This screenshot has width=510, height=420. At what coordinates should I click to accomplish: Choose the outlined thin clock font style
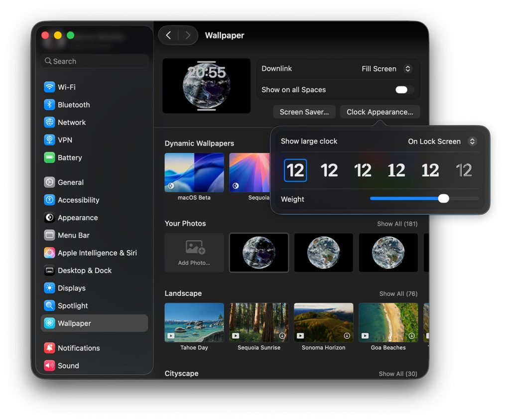click(x=464, y=170)
